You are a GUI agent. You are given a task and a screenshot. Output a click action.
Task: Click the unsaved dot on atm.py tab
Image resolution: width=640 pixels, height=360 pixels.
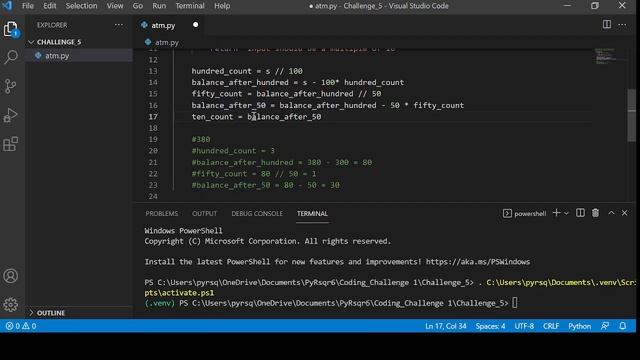coord(196,25)
